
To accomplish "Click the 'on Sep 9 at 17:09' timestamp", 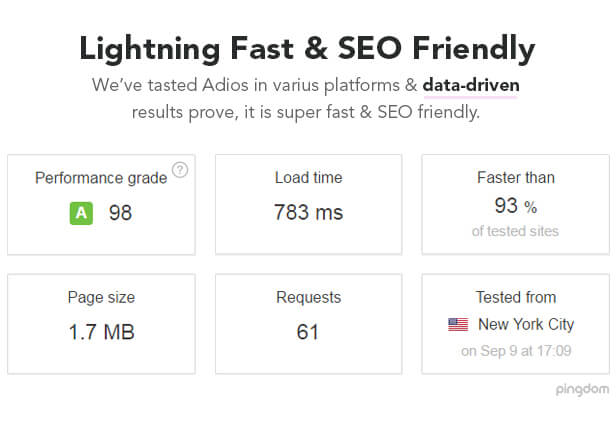I will pos(516,351).
